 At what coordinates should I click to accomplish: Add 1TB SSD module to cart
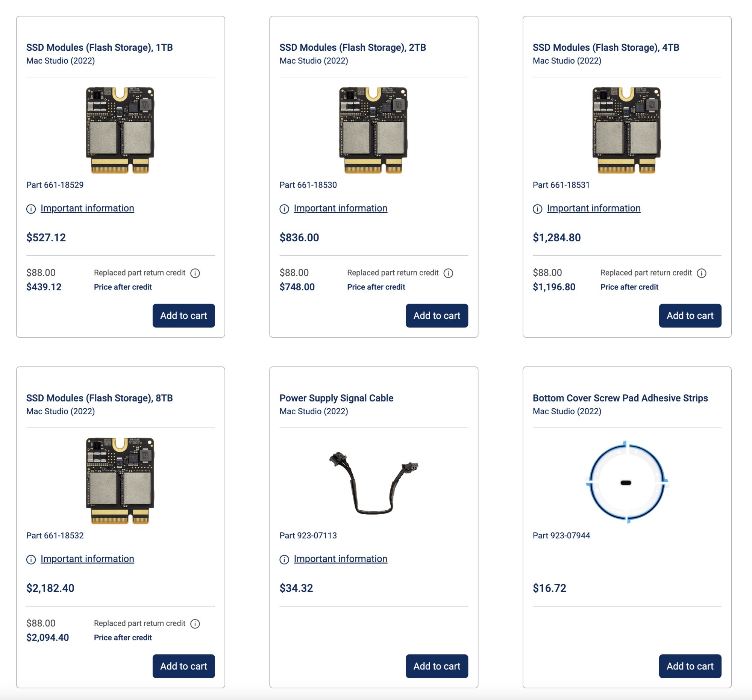183,315
